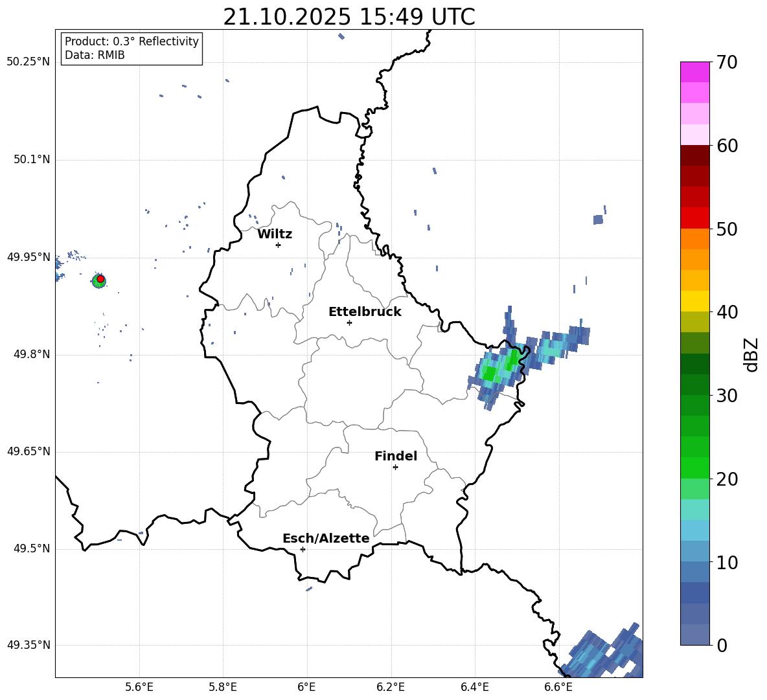
Task: Click the 6°E longitude label
Action: tap(306, 687)
